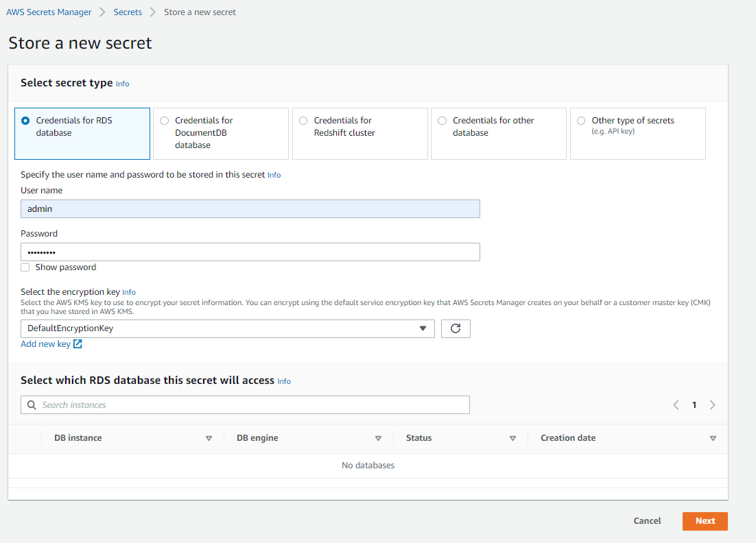Open AWS Secrets Manager breadcrumb link

tap(49, 12)
